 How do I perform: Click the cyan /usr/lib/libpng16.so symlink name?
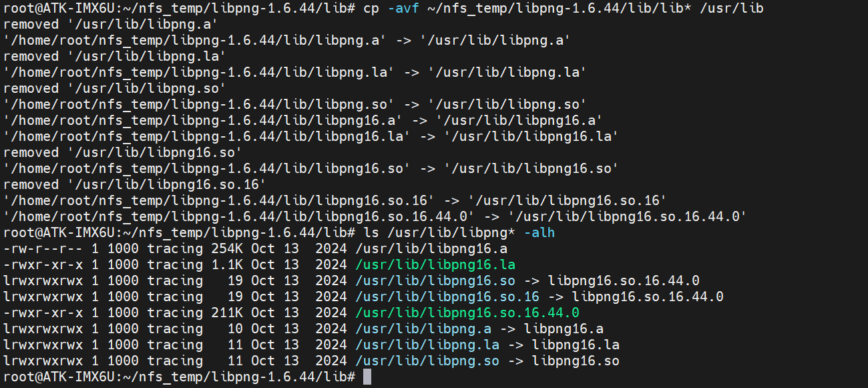click(x=435, y=280)
